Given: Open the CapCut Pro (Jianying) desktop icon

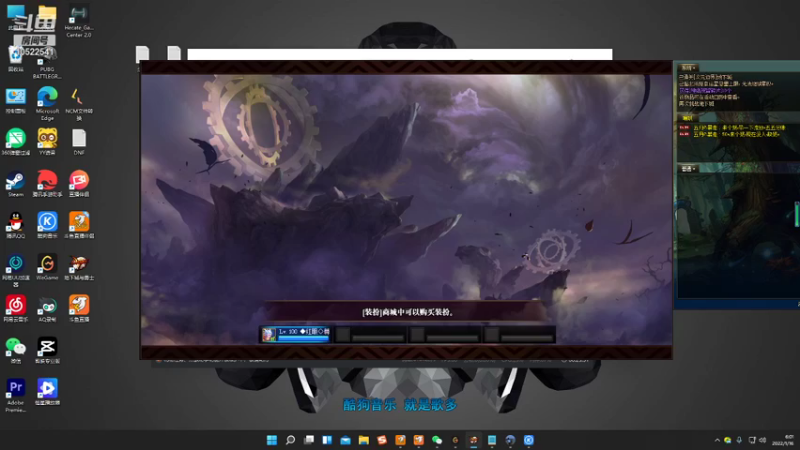Looking at the screenshot, I should click(47, 351).
